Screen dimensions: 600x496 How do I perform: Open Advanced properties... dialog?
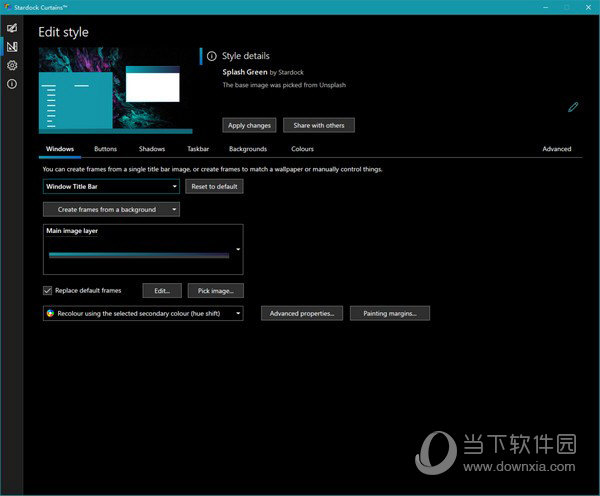point(302,313)
